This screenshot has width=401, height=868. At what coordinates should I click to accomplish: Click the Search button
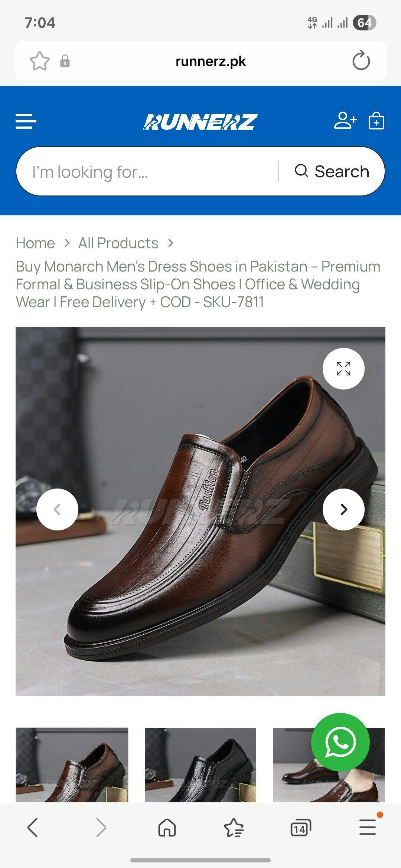[x=332, y=171]
